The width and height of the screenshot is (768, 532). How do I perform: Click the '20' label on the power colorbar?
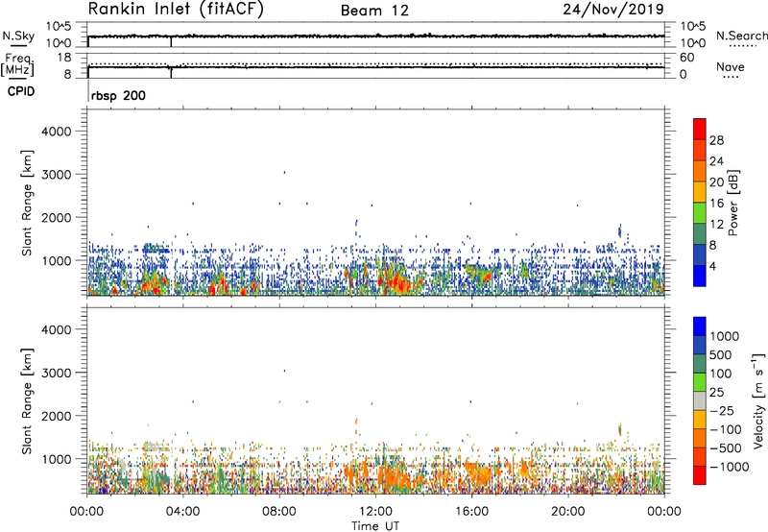pos(716,182)
